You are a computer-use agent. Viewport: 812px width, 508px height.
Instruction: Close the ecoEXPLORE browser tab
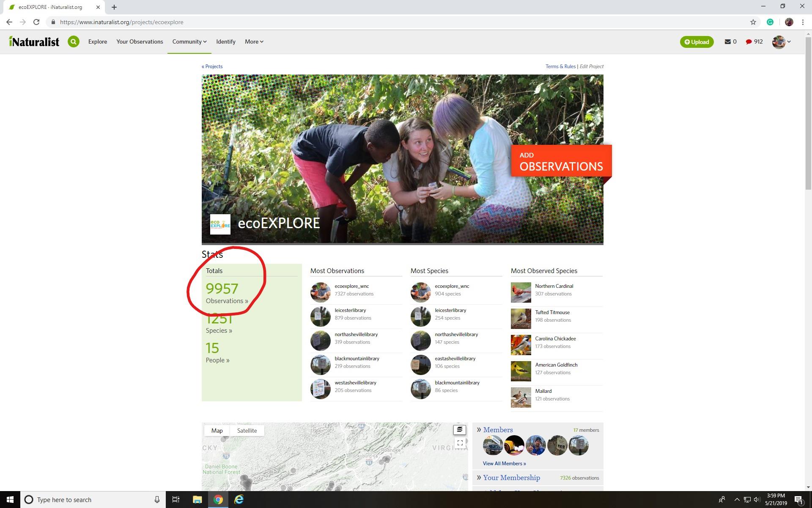point(98,7)
